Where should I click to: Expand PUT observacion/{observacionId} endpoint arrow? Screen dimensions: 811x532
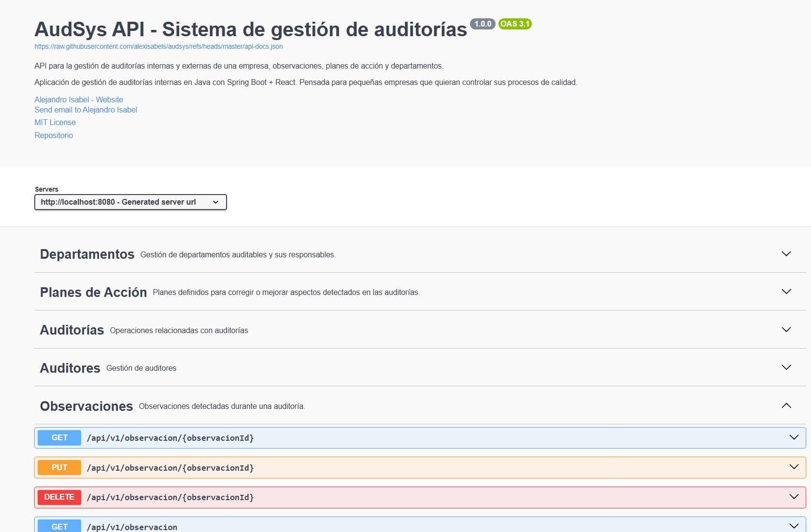coord(794,467)
